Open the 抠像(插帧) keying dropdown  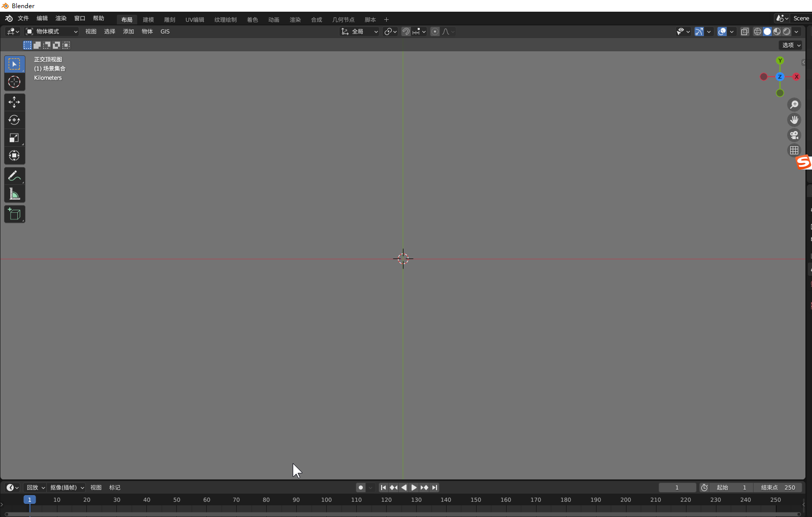[67, 488]
